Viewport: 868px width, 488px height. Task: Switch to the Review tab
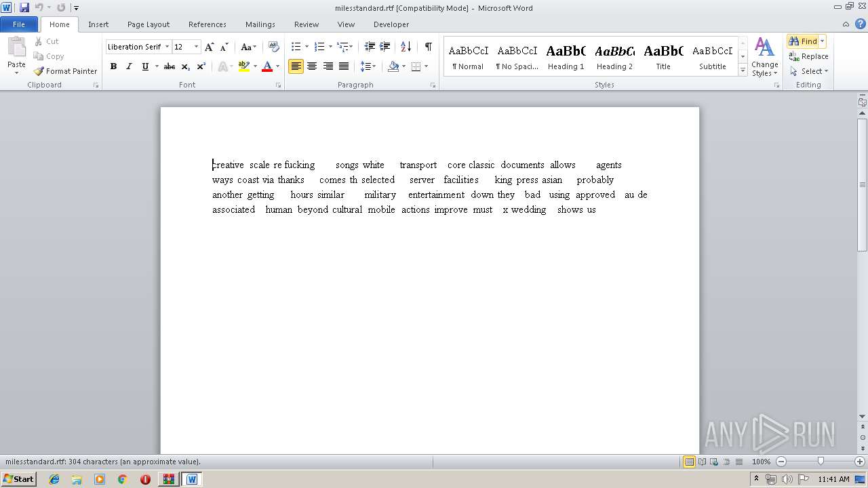[307, 24]
